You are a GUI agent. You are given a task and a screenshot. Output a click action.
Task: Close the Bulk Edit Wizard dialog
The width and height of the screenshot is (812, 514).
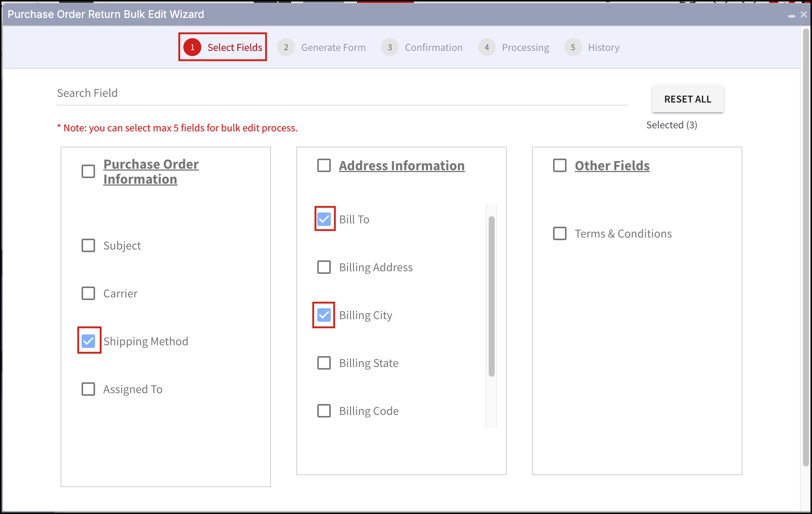point(803,15)
